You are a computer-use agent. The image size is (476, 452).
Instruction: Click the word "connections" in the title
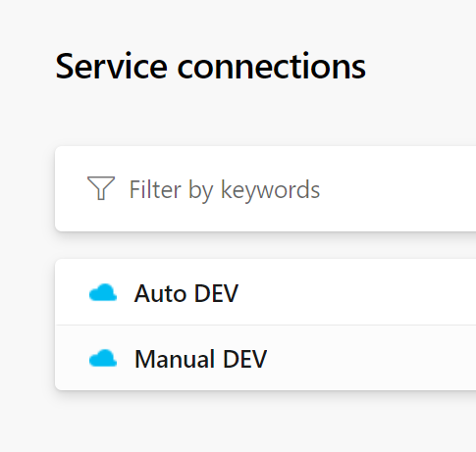[272, 67]
